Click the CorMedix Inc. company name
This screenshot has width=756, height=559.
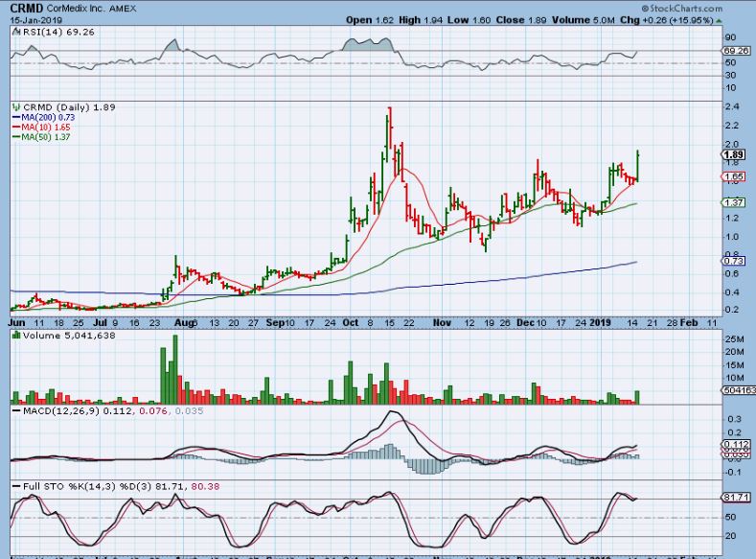[77, 9]
